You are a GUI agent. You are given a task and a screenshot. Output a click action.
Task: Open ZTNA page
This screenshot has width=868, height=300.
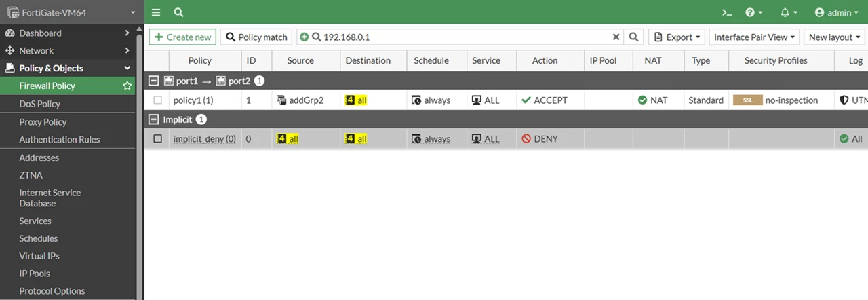31,175
